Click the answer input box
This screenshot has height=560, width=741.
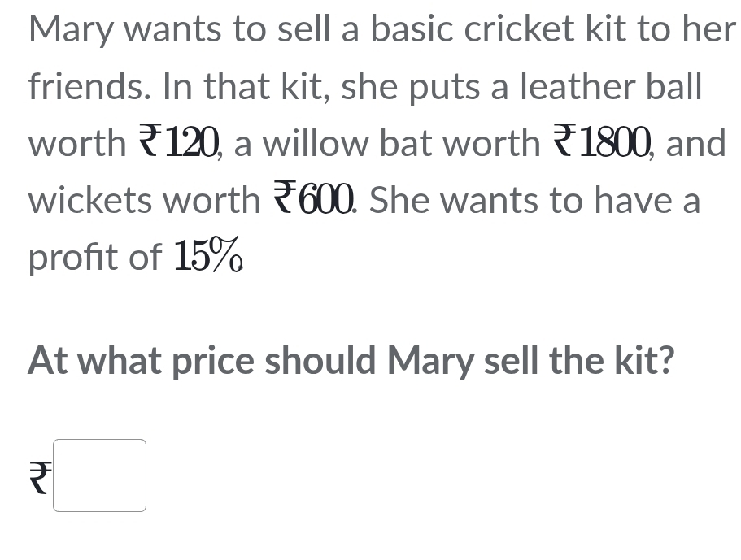pyautogui.click(x=99, y=475)
